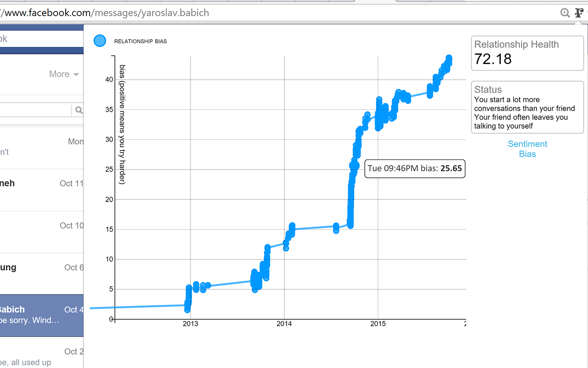Viewport: 588px width, 368px height.
Task: Click the Relationship Health 72.18 score
Action: click(493, 59)
